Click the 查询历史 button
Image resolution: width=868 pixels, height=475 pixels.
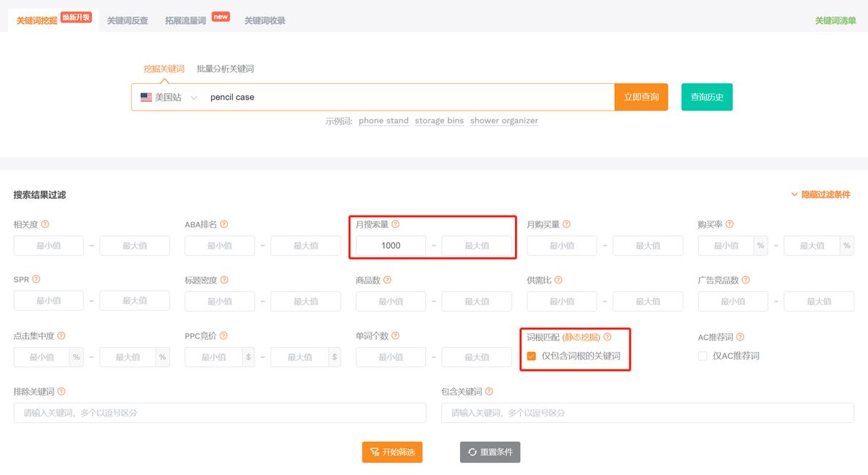coord(706,96)
